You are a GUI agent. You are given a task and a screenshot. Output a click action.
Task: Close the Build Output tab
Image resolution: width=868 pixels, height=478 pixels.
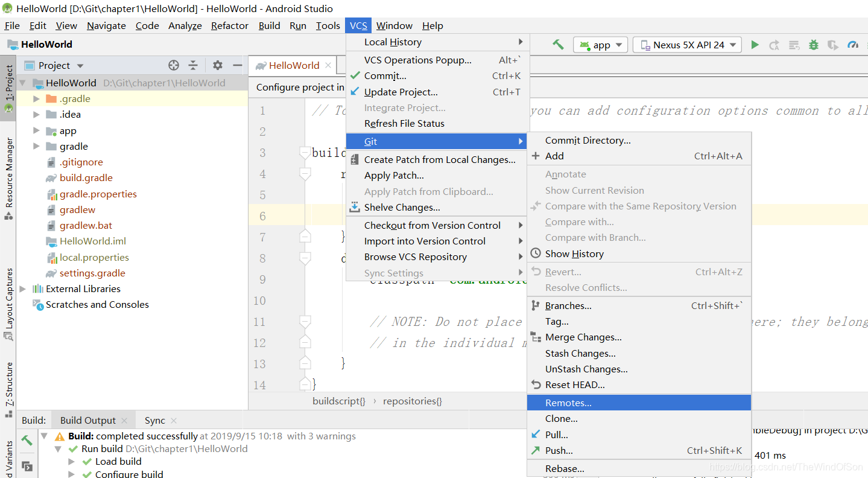tap(124, 421)
